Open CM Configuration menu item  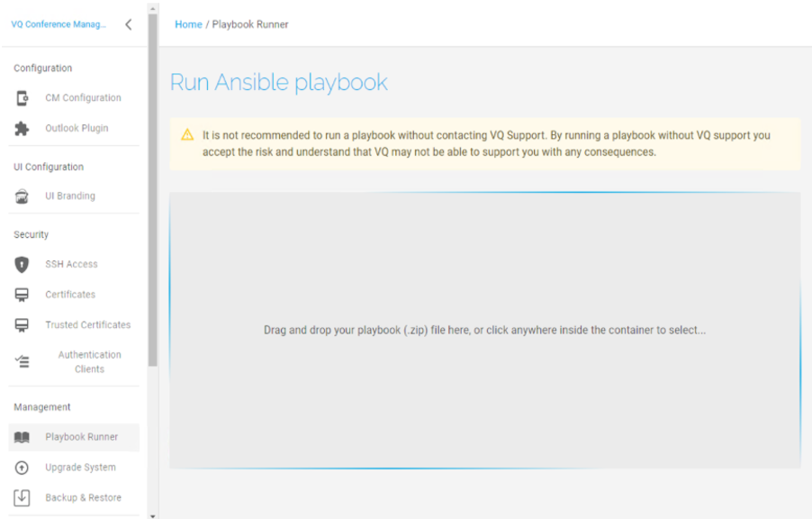point(74,98)
